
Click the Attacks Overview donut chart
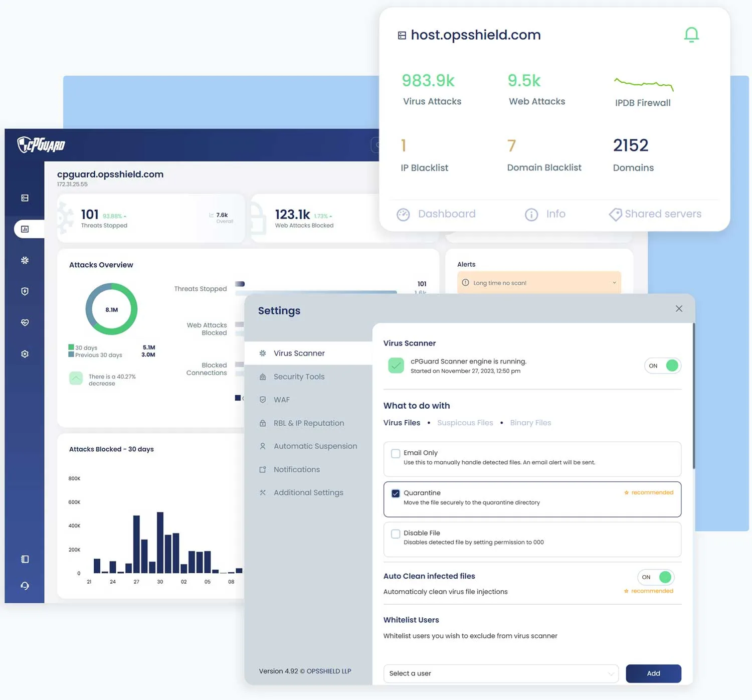click(x=111, y=309)
